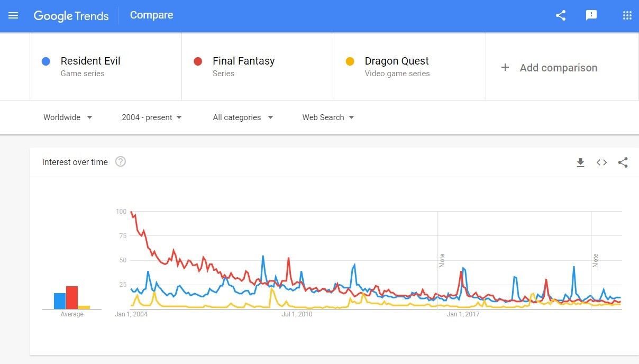Open the Google apps grid

pyautogui.click(x=627, y=15)
